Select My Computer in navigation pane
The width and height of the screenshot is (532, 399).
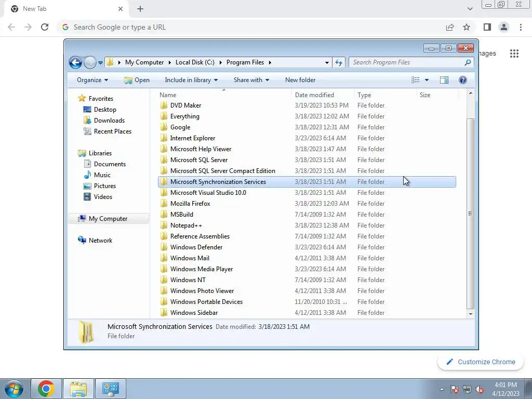(108, 219)
